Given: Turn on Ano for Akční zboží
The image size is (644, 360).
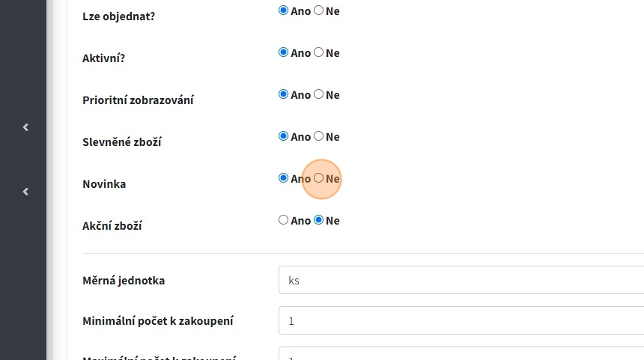Looking at the screenshot, I should (x=283, y=221).
